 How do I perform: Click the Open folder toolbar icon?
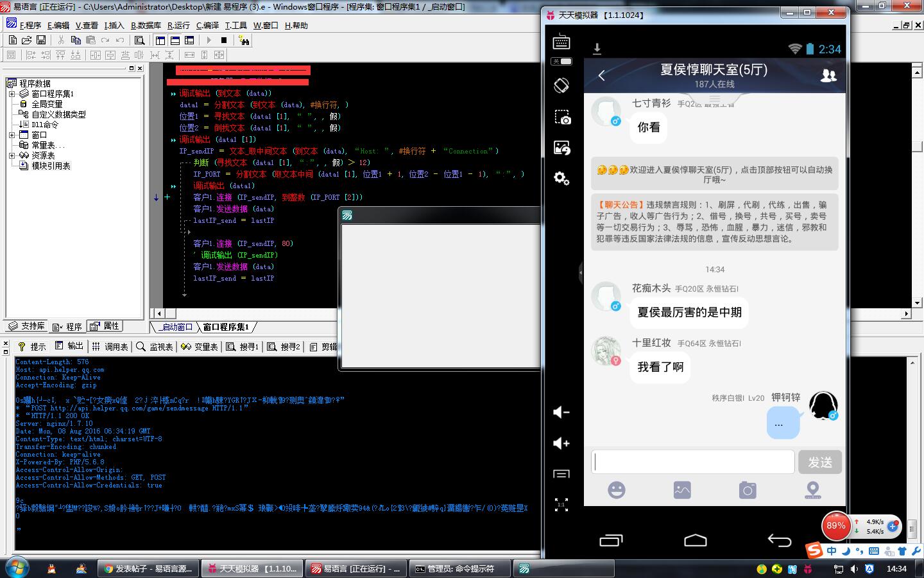(x=27, y=40)
